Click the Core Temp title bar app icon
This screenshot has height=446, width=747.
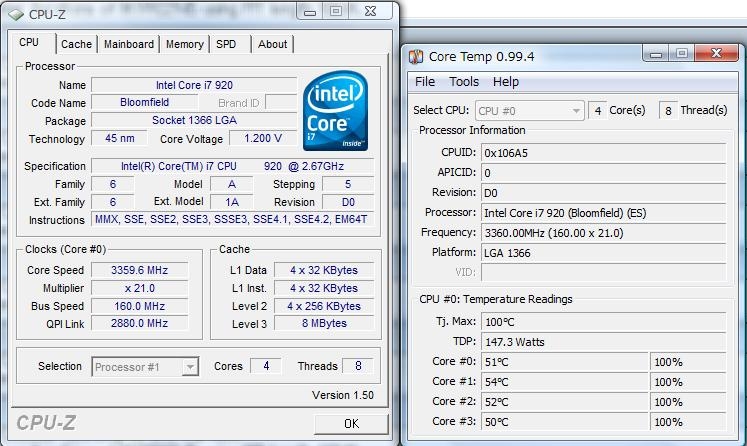point(416,57)
